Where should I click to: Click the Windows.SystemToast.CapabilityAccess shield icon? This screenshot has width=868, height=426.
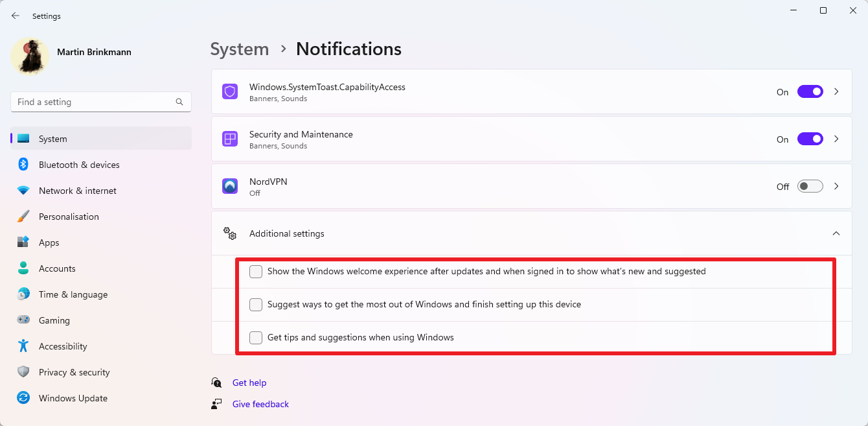tap(230, 91)
